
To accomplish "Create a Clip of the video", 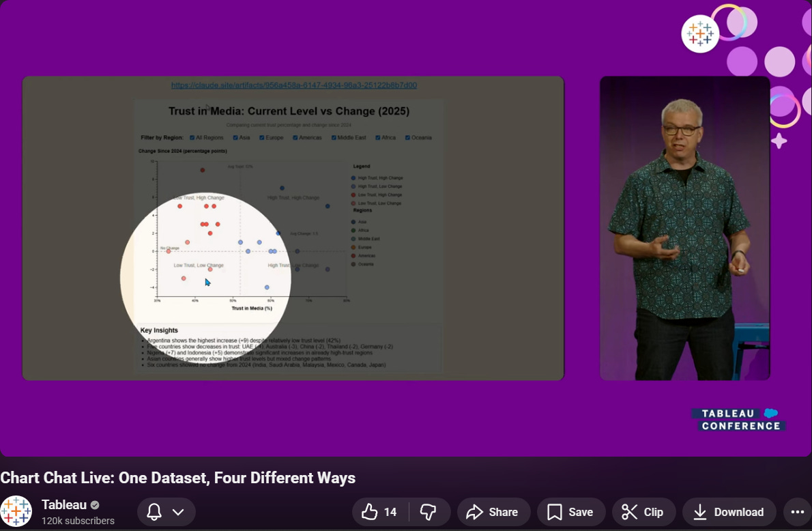I will (643, 512).
